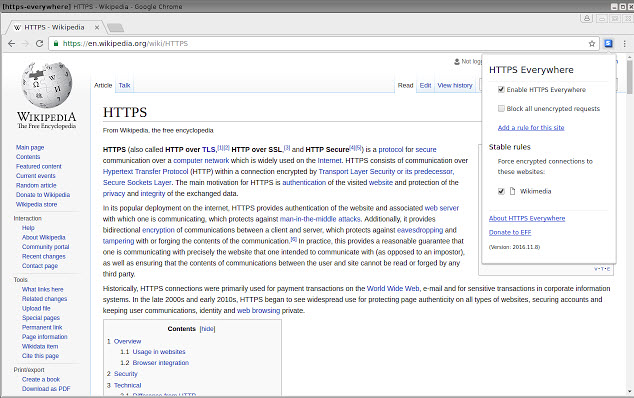Open About Wikipedia sidebar link

click(44, 237)
